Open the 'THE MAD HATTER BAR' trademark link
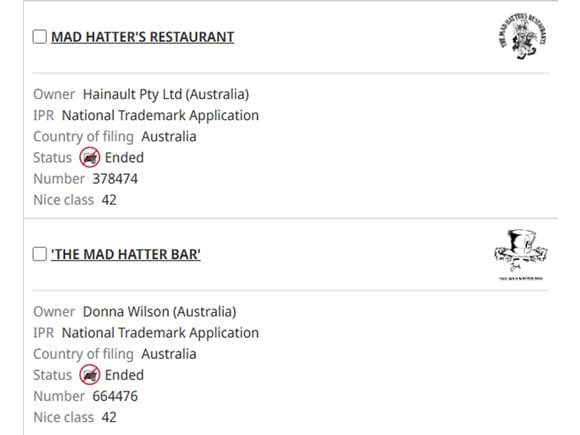Viewport: 580px width, 435px height. click(126, 254)
